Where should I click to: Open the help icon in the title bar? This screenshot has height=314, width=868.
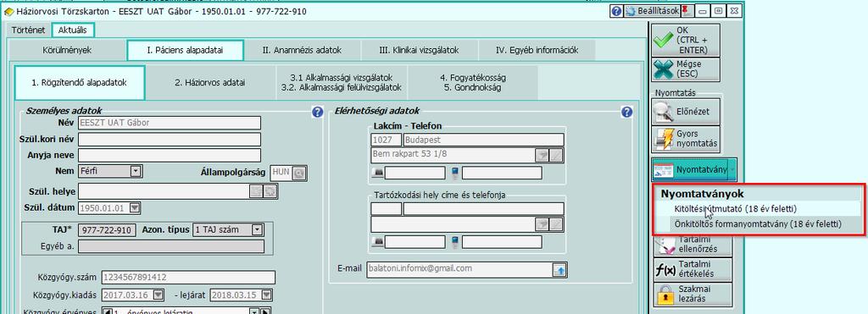[x=617, y=11]
